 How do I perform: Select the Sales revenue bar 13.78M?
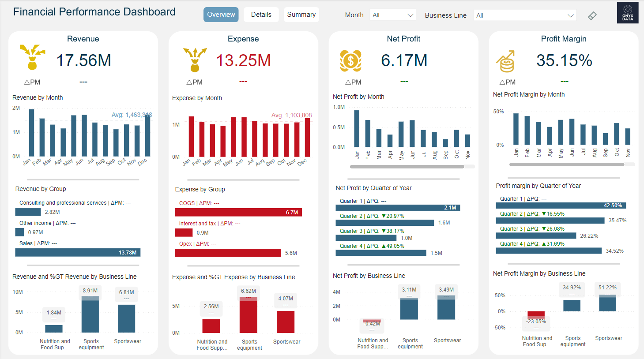click(78, 253)
